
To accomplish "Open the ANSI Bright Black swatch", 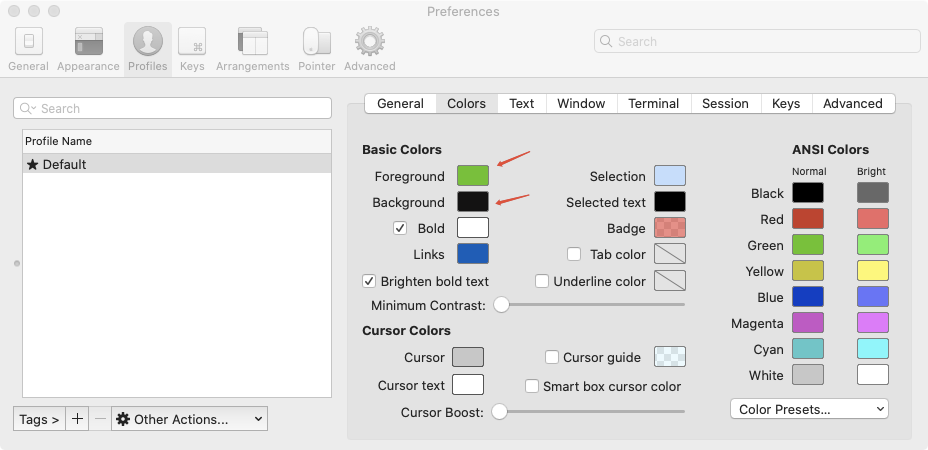I will coord(873,193).
